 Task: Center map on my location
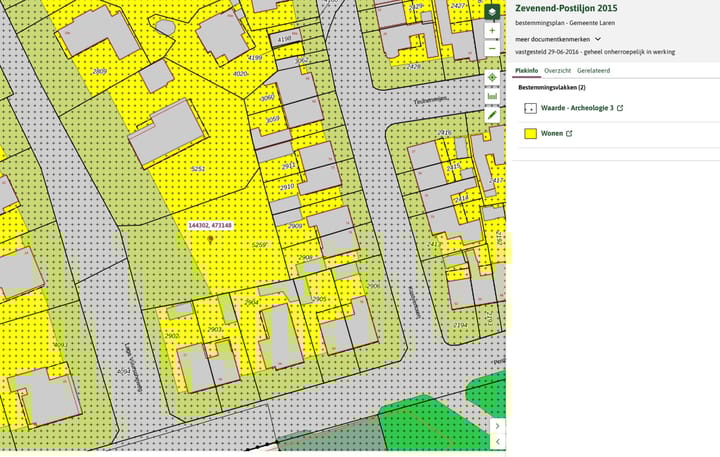click(x=492, y=77)
